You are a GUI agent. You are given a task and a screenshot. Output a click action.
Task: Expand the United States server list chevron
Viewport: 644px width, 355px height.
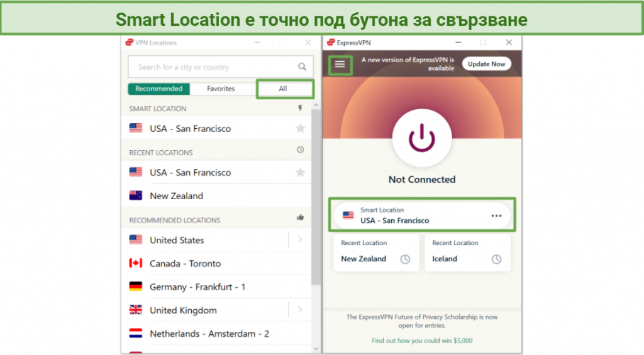tap(300, 239)
